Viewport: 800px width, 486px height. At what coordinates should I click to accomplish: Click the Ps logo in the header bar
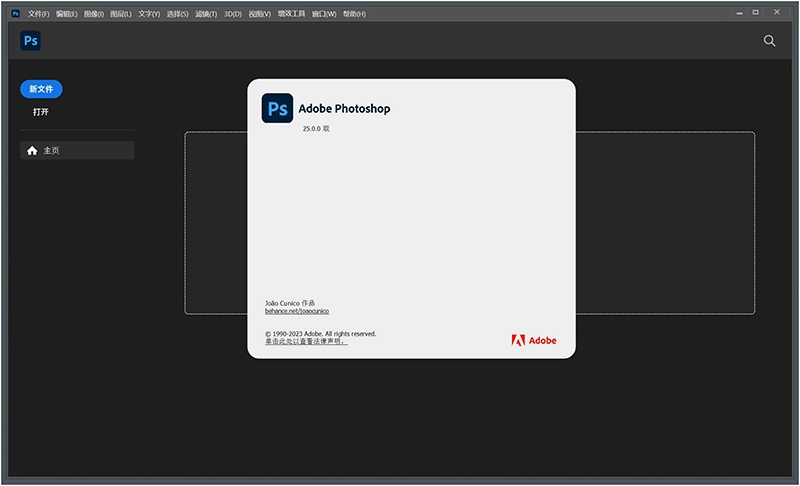[30, 41]
